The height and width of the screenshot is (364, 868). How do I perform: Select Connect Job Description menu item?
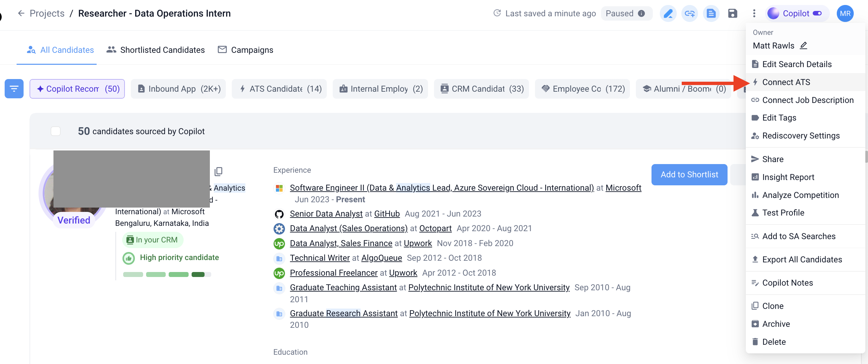[x=805, y=100]
